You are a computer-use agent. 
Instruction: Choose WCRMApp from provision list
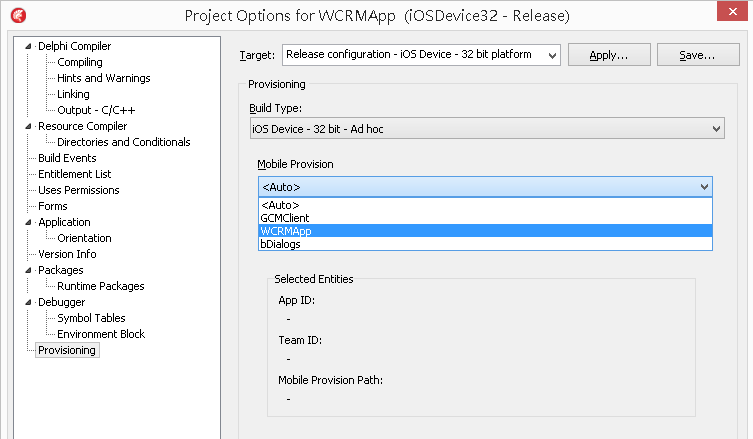[485, 231]
